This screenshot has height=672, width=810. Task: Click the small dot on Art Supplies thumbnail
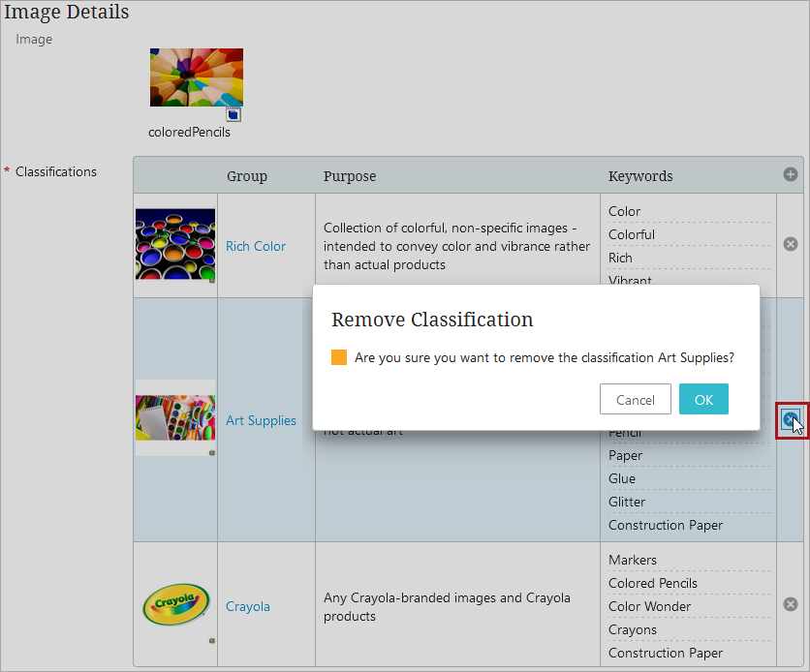tap(212, 452)
